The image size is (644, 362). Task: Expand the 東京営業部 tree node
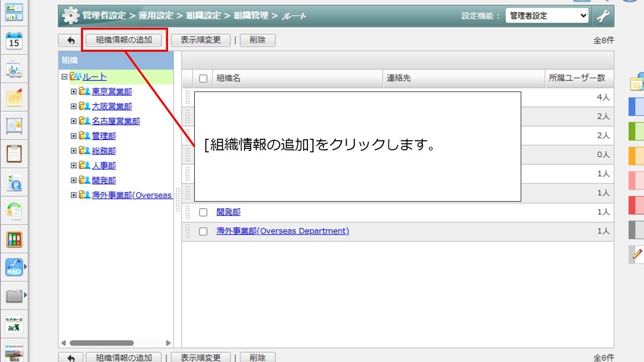74,92
